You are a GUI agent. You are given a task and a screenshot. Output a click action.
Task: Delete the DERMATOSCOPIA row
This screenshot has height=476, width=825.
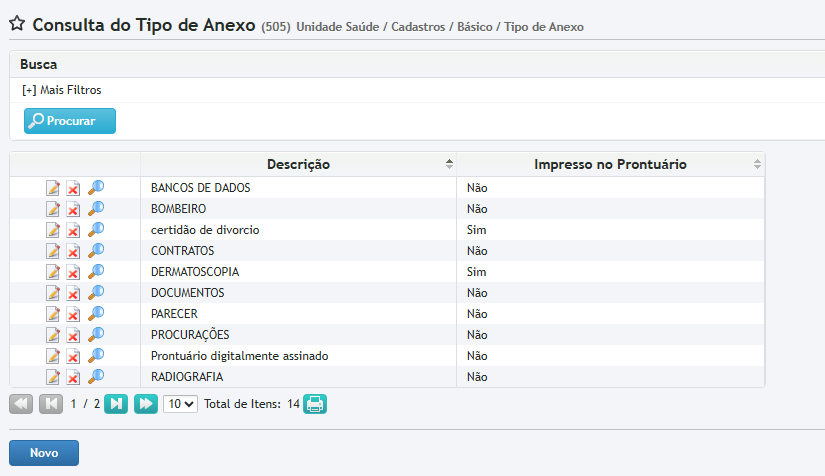74,272
